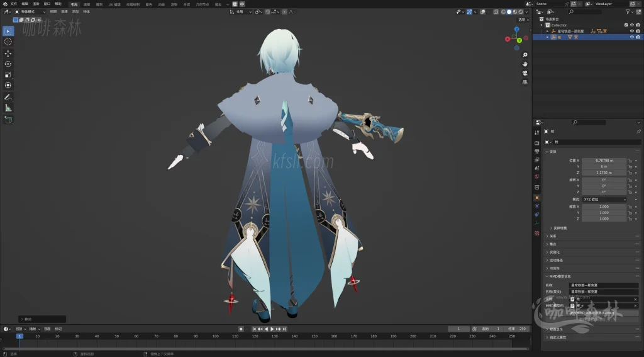Click the Blender logo menu icon
This screenshot has height=357, width=644.
(5, 4)
